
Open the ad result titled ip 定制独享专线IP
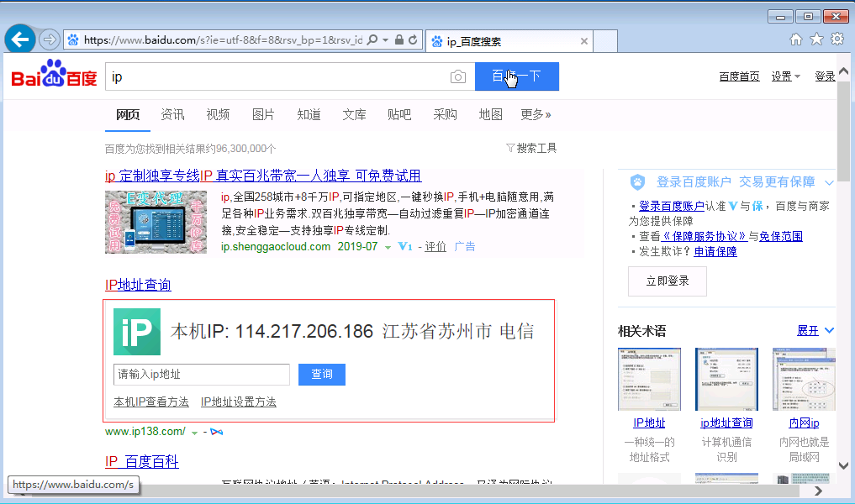pyautogui.click(x=263, y=176)
